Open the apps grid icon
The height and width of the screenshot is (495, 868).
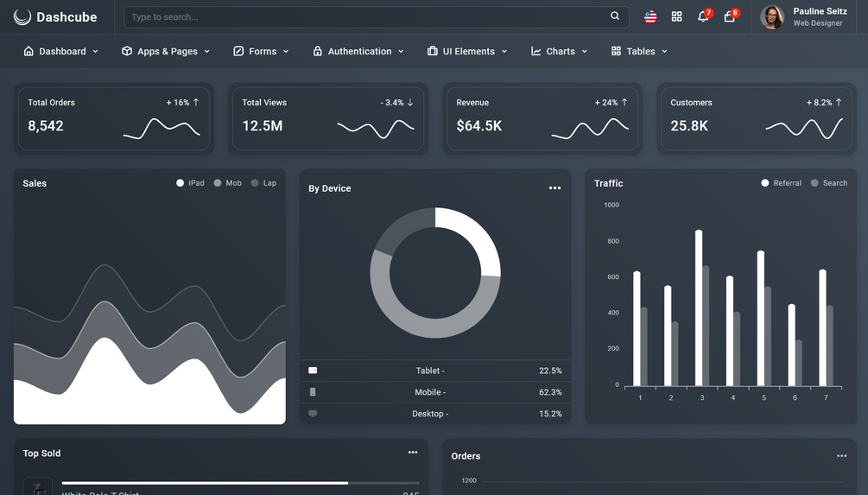pyautogui.click(x=676, y=16)
